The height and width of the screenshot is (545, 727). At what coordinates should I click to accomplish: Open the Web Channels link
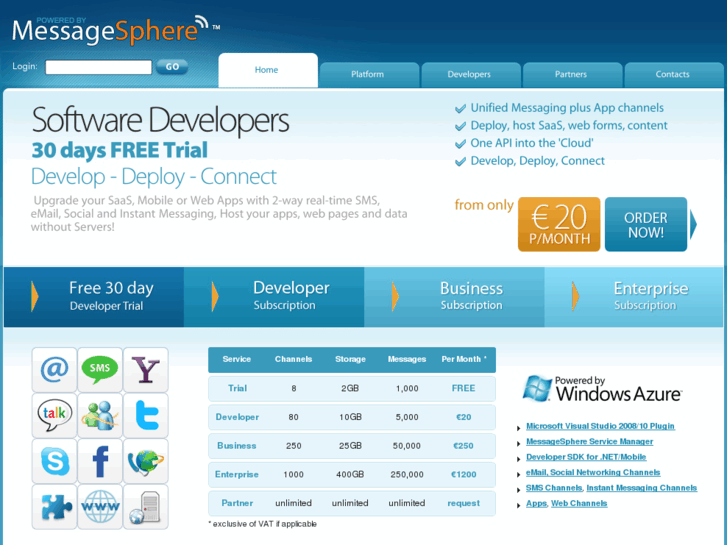(x=579, y=503)
